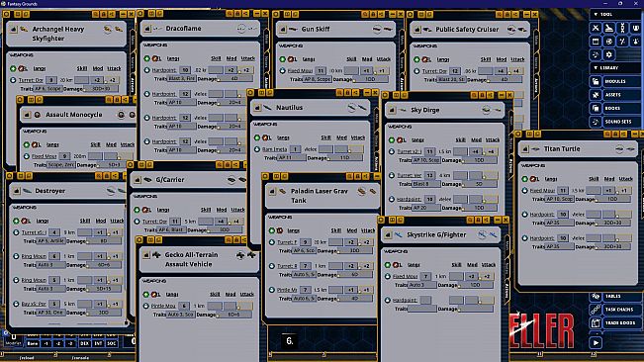Viewport: 644px width, 362px height.
Task: Expand the Bay weapon row in Destroyer
Action: coord(16,304)
